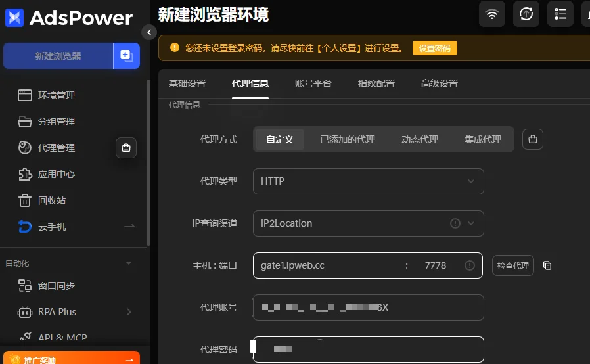
Task: Switch to the 基础设置 tab
Action: (x=187, y=83)
